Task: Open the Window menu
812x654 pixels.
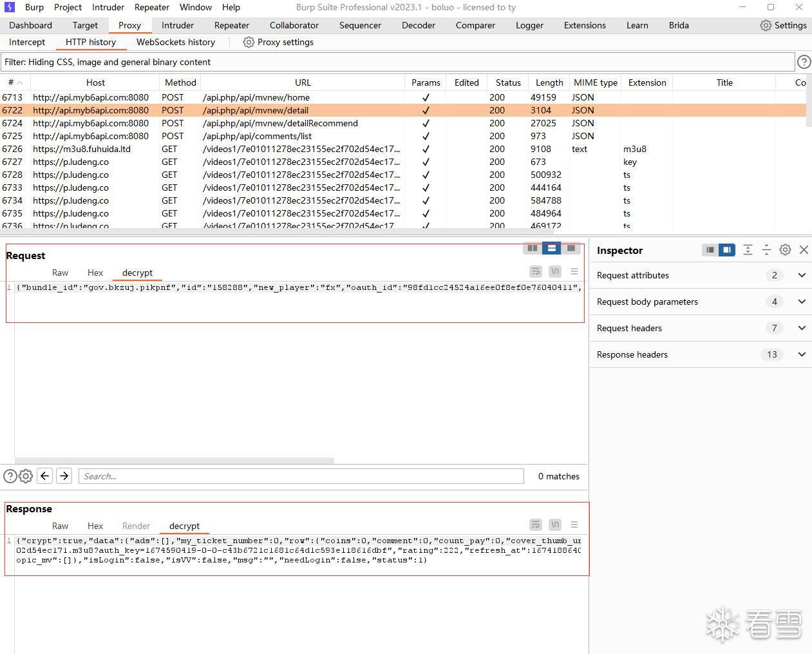Action: coord(196,7)
